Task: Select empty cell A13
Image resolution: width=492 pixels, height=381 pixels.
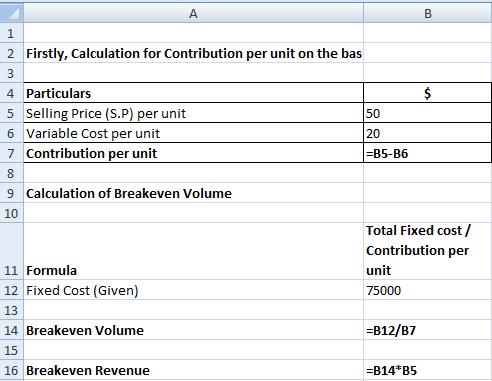Action: (x=193, y=310)
